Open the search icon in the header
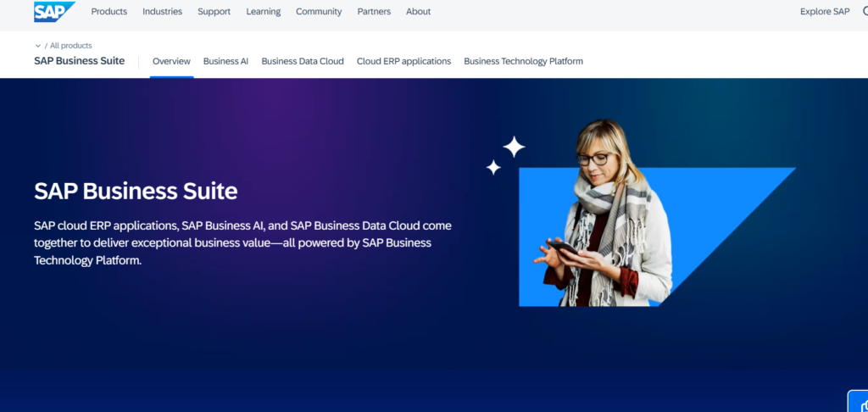 click(x=864, y=12)
